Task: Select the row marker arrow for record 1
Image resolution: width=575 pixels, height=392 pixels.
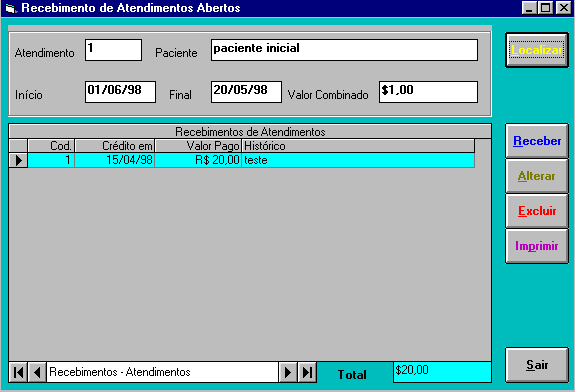Action: tap(18, 160)
